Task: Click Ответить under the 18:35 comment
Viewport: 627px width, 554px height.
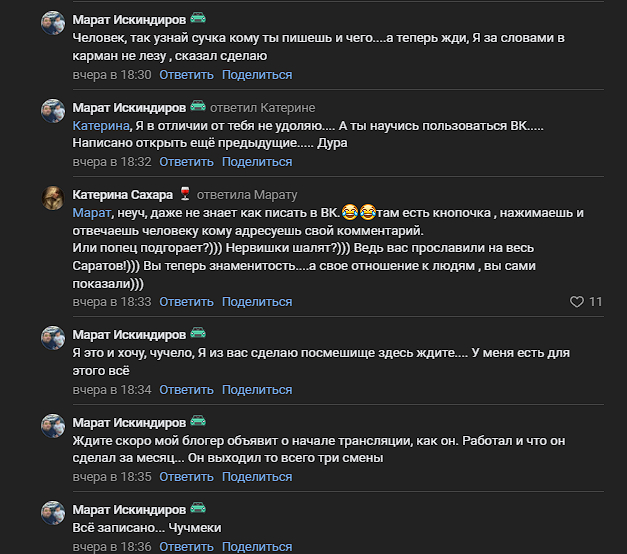Action: pyautogui.click(x=186, y=477)
